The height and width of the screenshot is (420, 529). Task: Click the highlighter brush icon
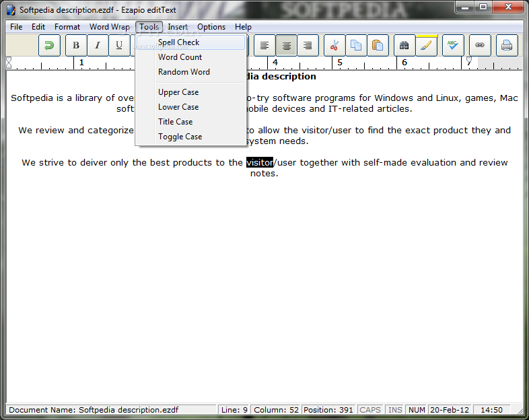click(x=426, y=45)
